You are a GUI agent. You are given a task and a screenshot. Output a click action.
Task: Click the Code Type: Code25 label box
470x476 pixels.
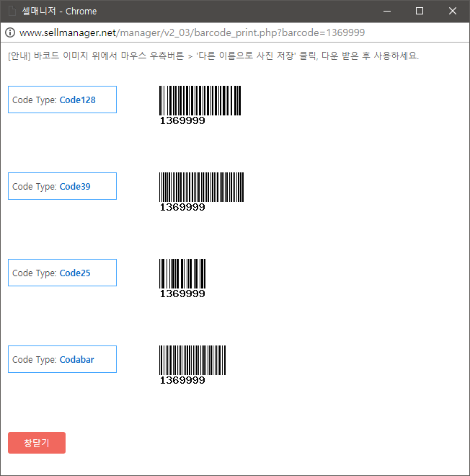point(62,273)
